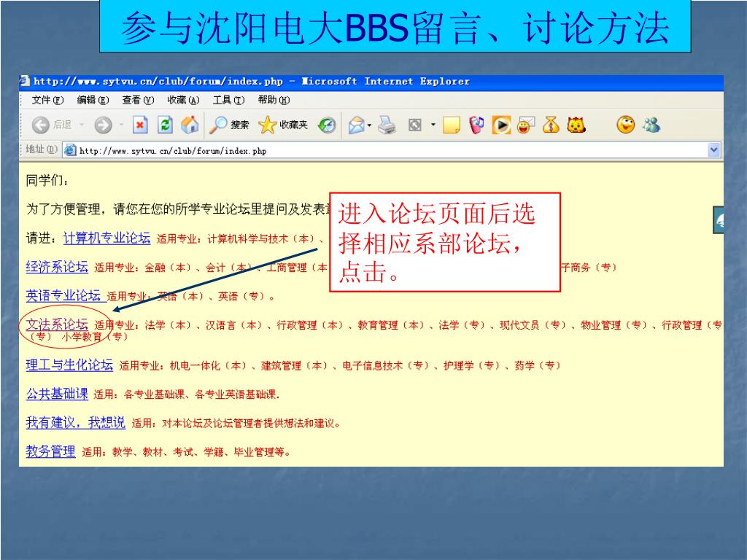Click the gray square toolbar icon
The width and height of the screenshot is (747, 560).
click(415, 125)
